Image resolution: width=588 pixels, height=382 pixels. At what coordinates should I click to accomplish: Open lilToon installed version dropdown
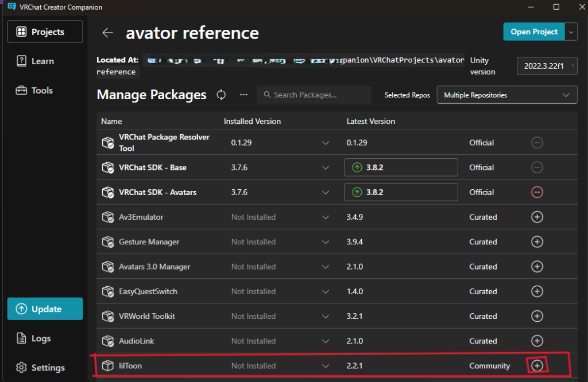pyautogui.click(x=326, y=366)
